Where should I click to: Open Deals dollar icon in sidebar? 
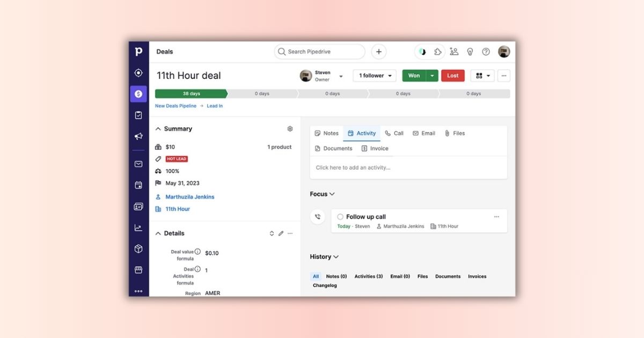[x=138, y=94]
